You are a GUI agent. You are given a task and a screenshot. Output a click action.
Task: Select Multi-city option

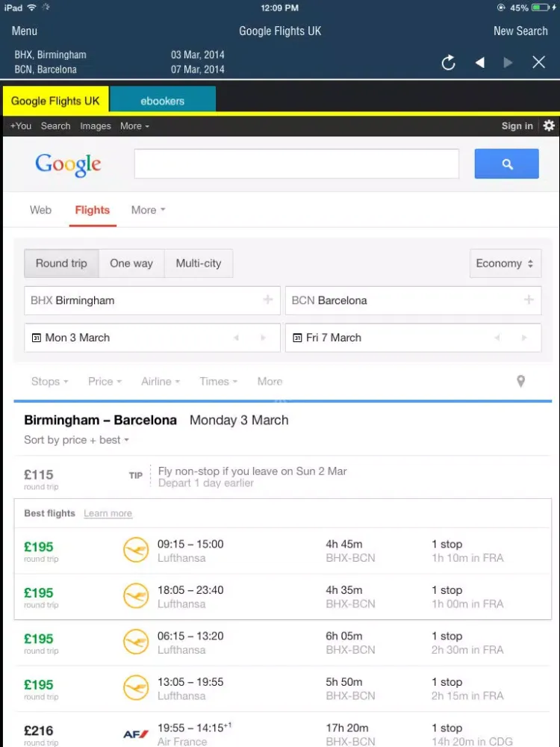(199, 263)
